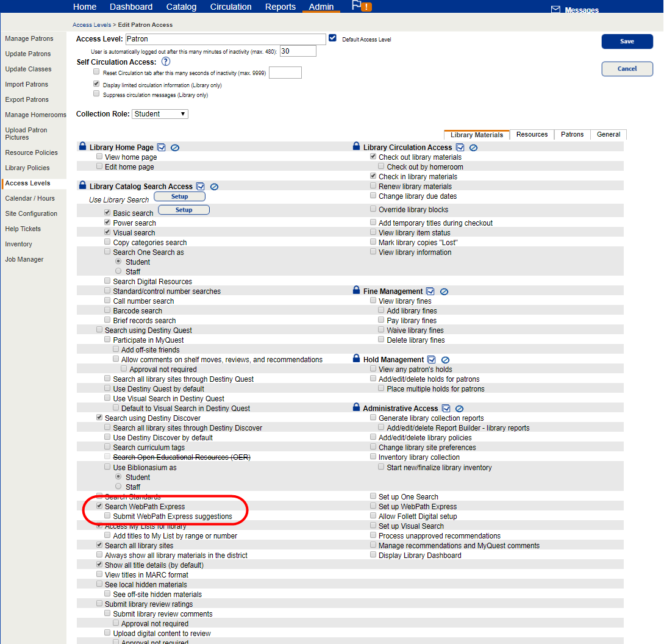Click the lock icon beside Hold Management
This screenshot has width=664, height=644.
356,360
